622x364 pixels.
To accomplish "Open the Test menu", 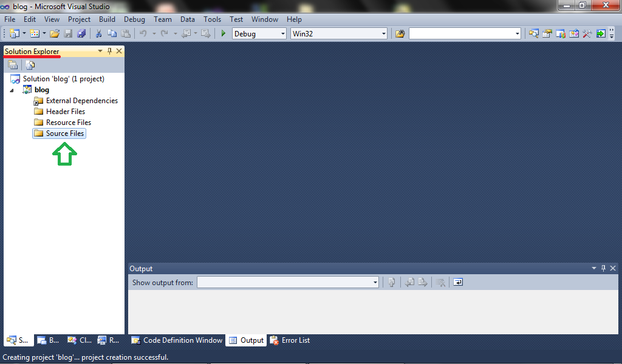I will (236, 19).
